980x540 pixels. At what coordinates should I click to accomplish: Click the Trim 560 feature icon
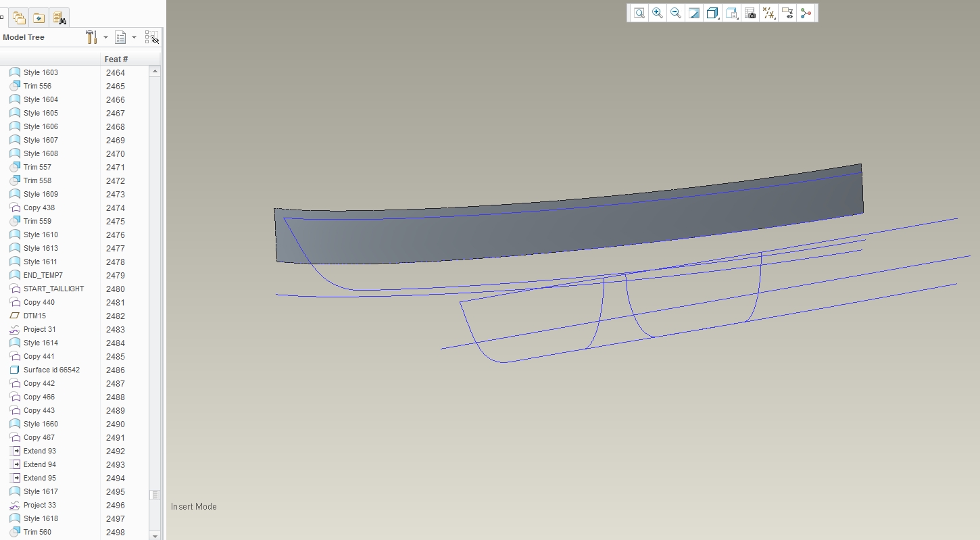[14, 532]
